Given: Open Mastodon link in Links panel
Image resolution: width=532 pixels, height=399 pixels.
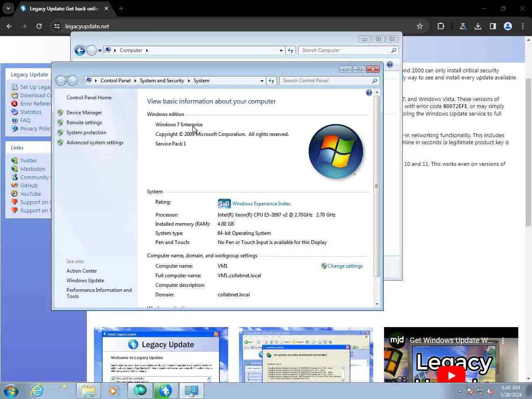Looking at the screenshot, I should [32, 169].
